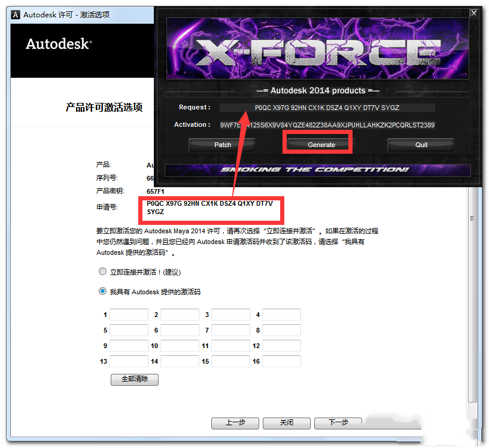
Task: Click the 申请号 label
Action: 107,207
